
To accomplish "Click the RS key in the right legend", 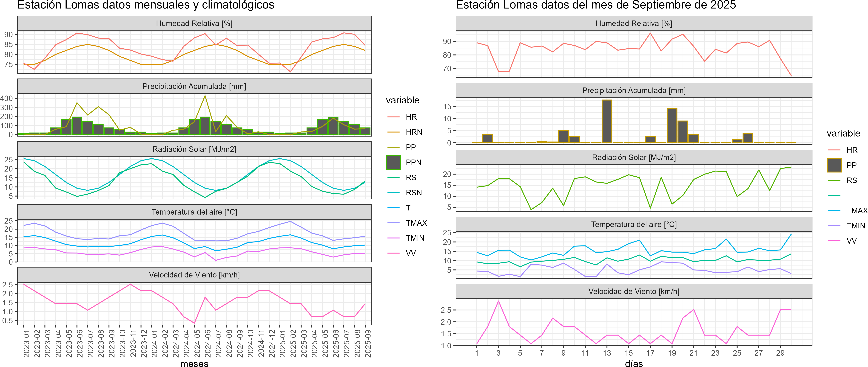I will (834, 181).
